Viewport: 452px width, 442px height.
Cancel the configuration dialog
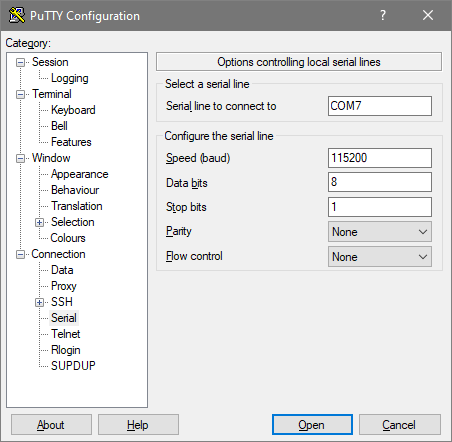400,425
